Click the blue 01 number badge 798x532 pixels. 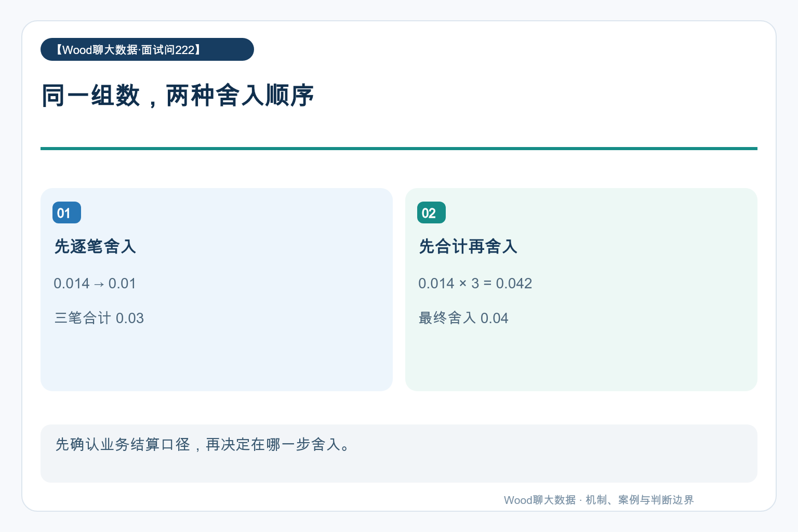(x=66, y=212)
